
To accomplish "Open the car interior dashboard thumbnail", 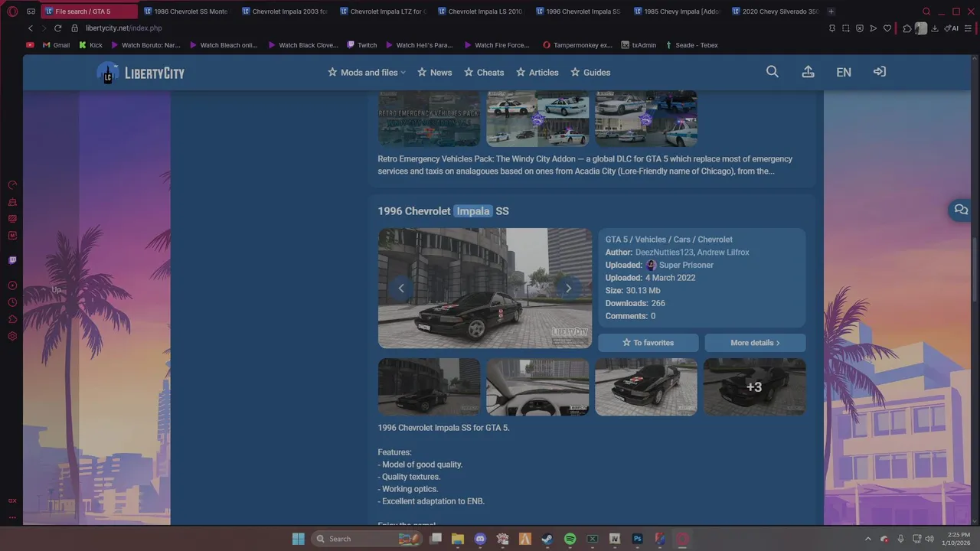I will tap(537, 387).
